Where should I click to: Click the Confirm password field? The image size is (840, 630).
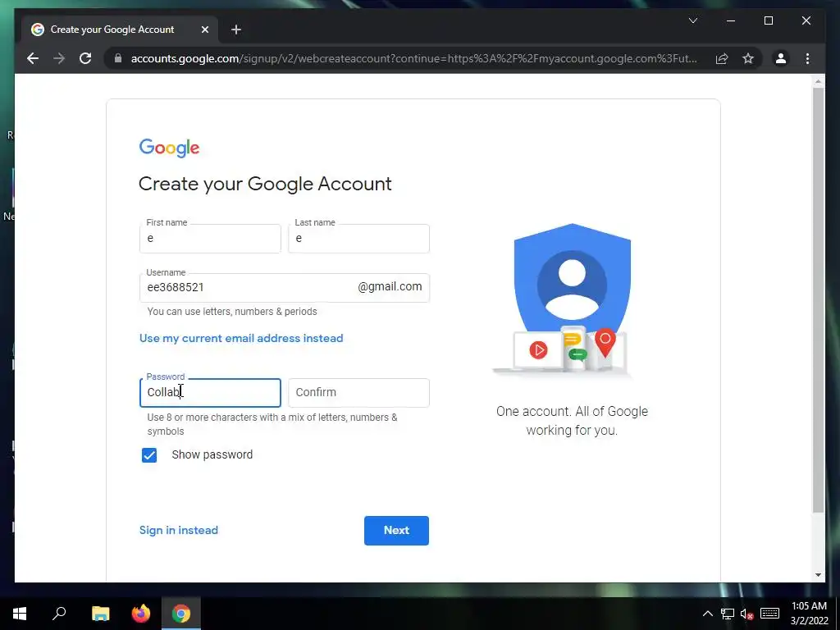[x=358, y=393]
